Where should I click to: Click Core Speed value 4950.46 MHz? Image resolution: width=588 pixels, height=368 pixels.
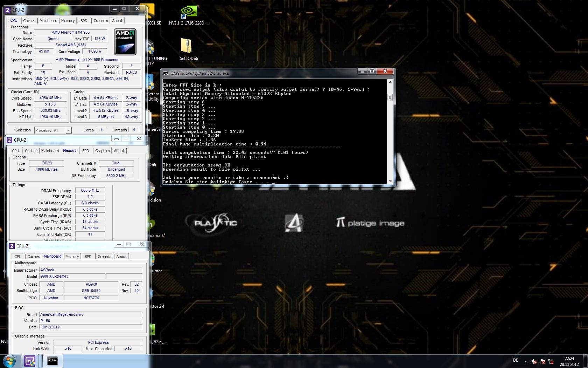click(x=50, y=98)
